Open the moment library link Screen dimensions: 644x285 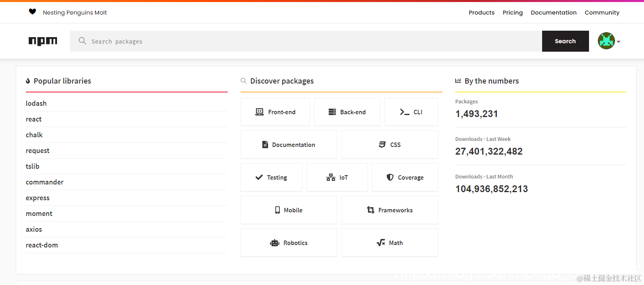click(x=39, y=214)
